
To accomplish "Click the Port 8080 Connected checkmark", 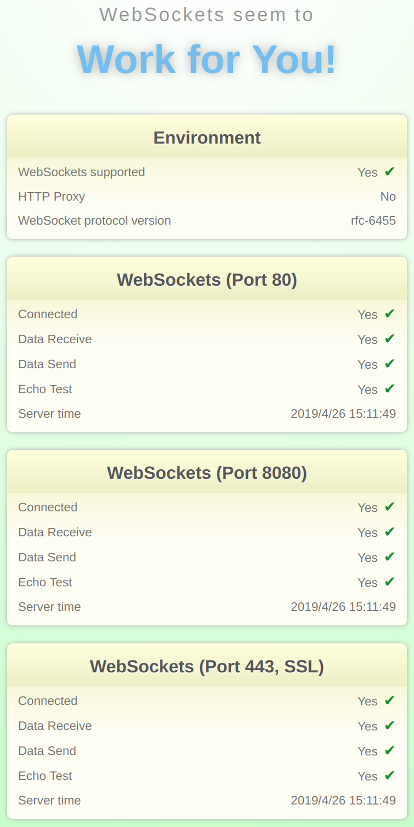I will tap(390, 506).
